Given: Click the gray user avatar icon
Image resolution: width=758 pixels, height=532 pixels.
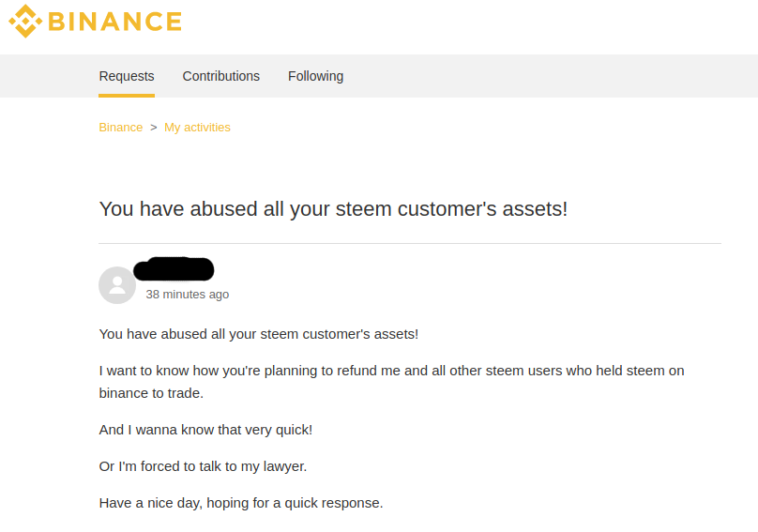Looking at the screenshot, I should point(117,285).
